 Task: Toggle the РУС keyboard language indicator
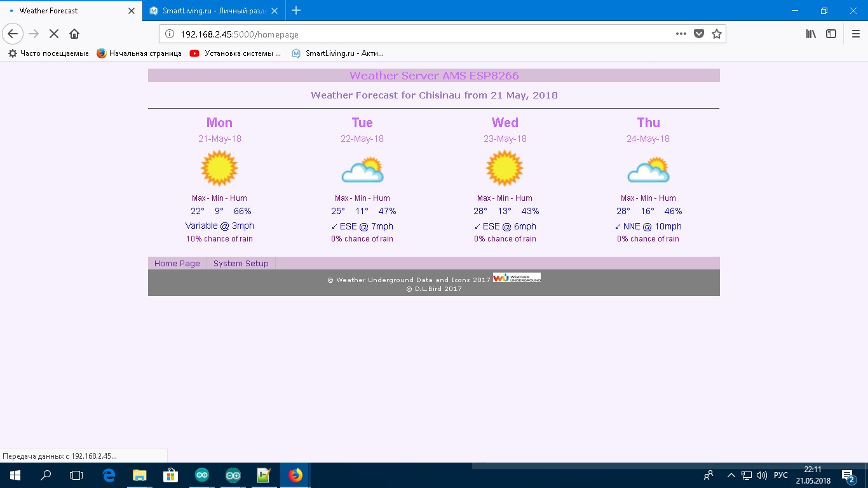[781, 475]
